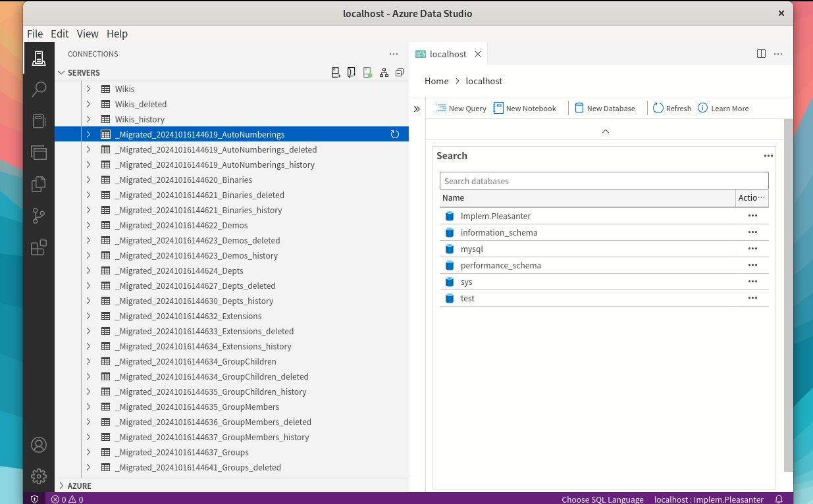The image size is (813, 504).
Task: Open the Extensions view
Action: 39,247
